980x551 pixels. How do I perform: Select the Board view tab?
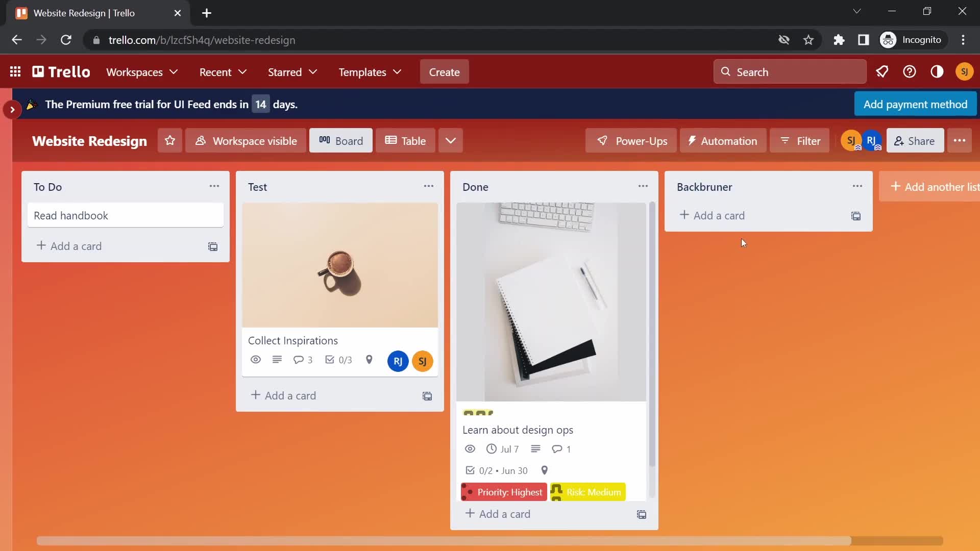point(340,141)
